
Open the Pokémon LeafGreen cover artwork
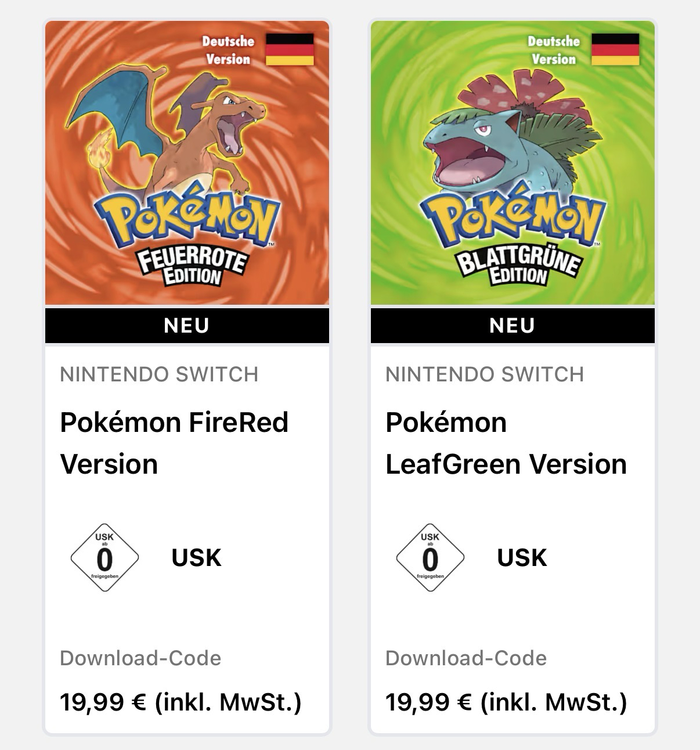click(x=513, y=163)
